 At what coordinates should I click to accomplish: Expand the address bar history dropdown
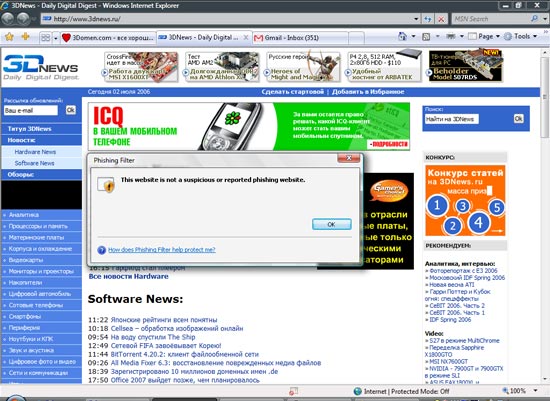[x=416, y=19]
